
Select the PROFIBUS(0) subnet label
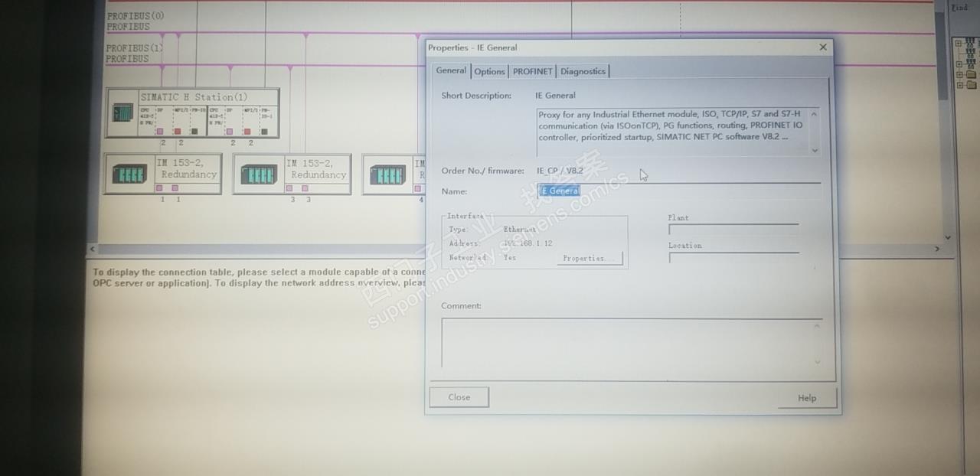pos(135,16)
